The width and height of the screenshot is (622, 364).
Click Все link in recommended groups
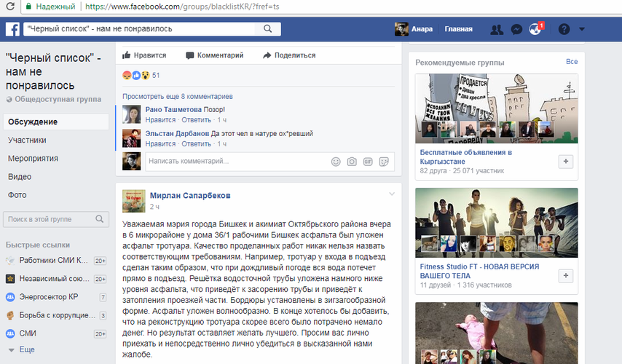(572, 62)
